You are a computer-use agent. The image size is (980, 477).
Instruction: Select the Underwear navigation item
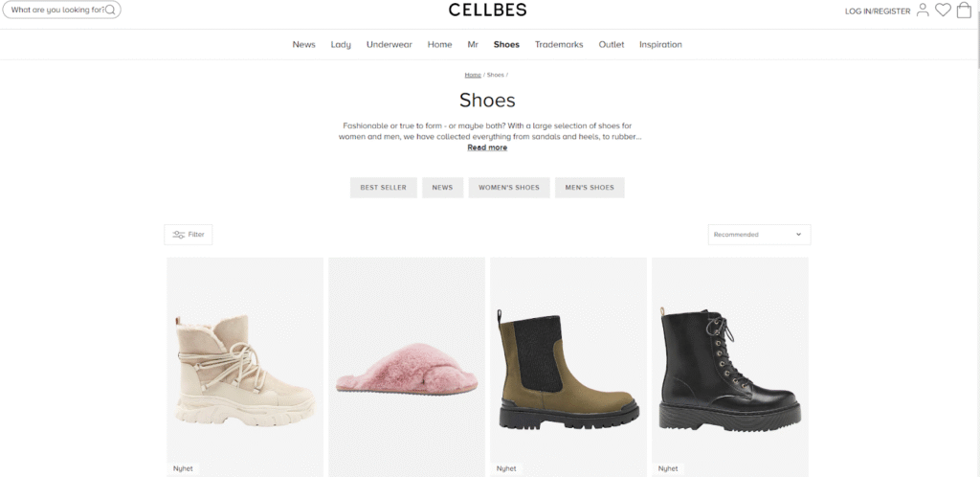coord(390,44)
